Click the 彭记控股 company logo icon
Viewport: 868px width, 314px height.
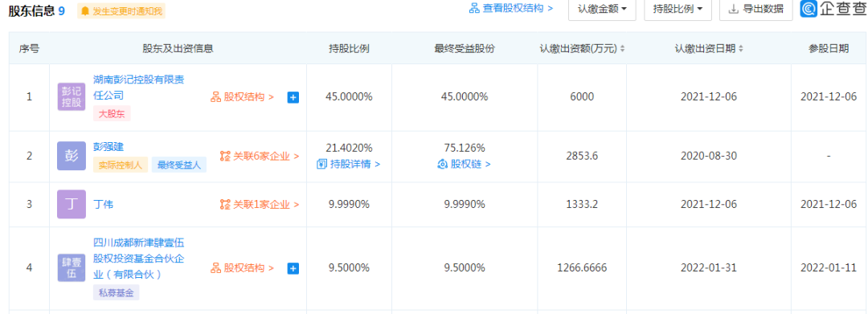[72, 96]
